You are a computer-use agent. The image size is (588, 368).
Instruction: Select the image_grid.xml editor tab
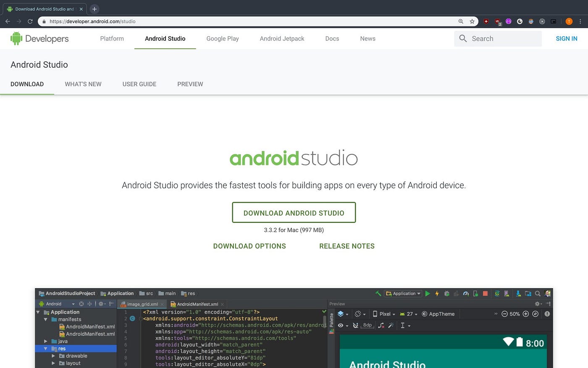(142, 304)
